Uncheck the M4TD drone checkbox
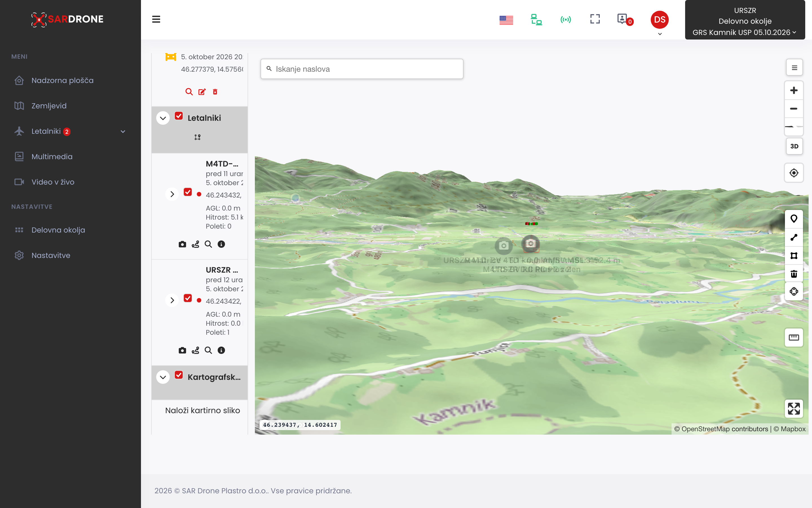The width and height of the screenshot is (812, 508). (187, 192)
